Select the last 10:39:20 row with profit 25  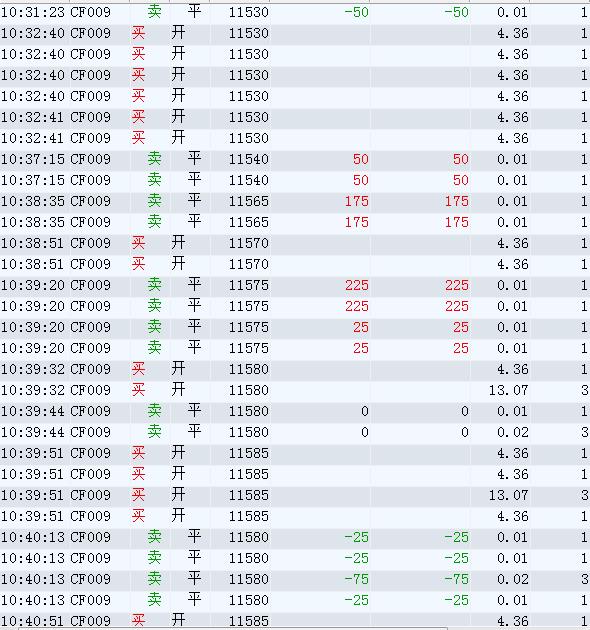(295, 348)
